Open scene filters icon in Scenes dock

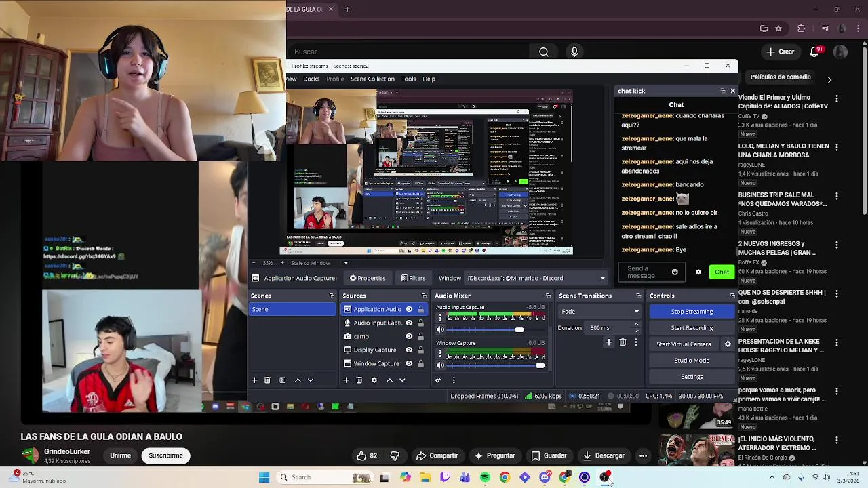point(282,380)
